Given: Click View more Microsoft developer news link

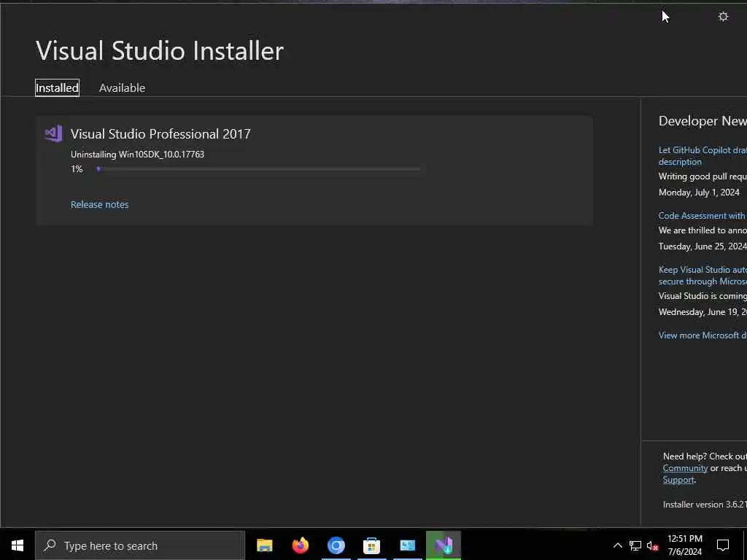Looking at the screenshot, I should pos(703,335).
